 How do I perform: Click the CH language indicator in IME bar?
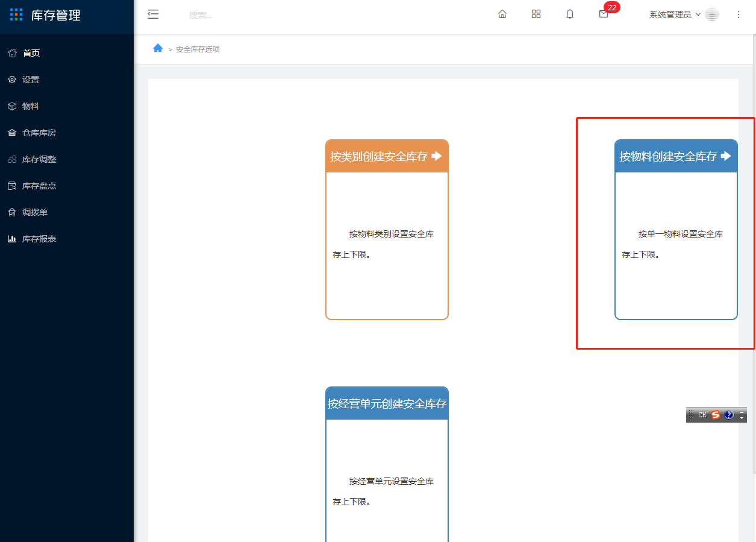pyautogui.click(x=702, y=415)
